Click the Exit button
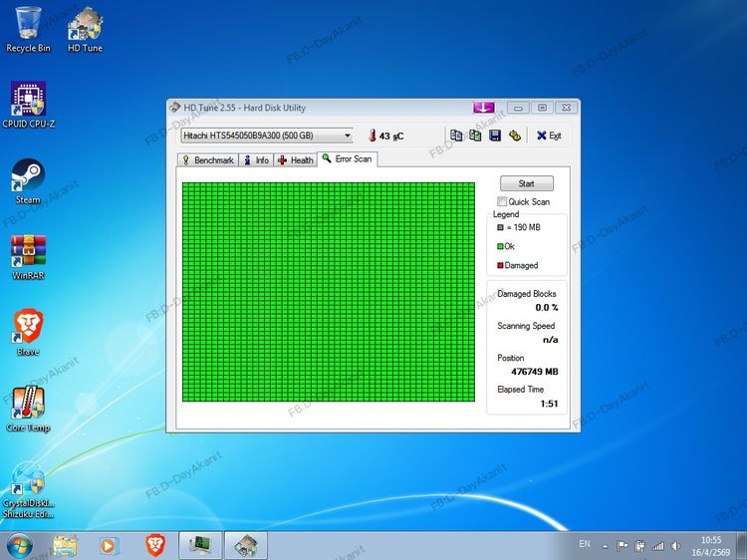 [x=549, y=136]
